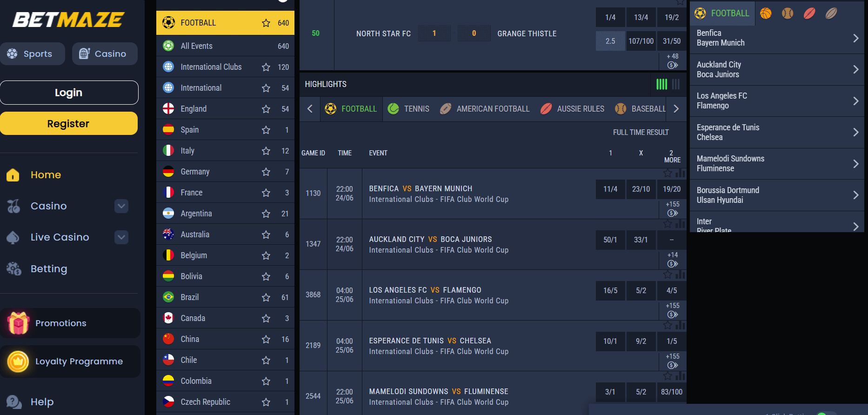
Task: Click the basketball icon in top-right panel
Action: (x=766, y=13)
